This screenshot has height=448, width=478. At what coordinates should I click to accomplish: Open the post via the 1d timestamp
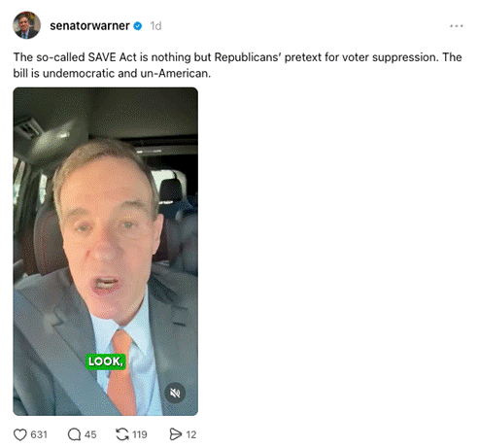155,26
